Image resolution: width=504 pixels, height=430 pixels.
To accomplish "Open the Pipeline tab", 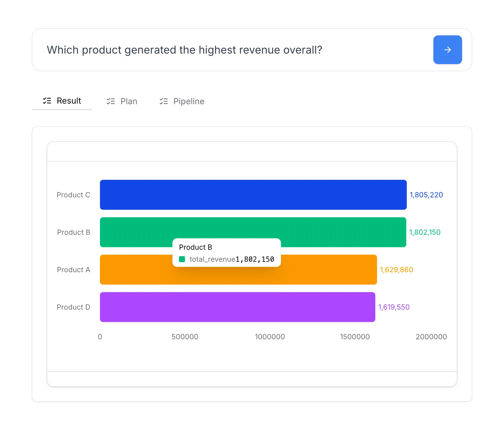I will tap(189, 101).
